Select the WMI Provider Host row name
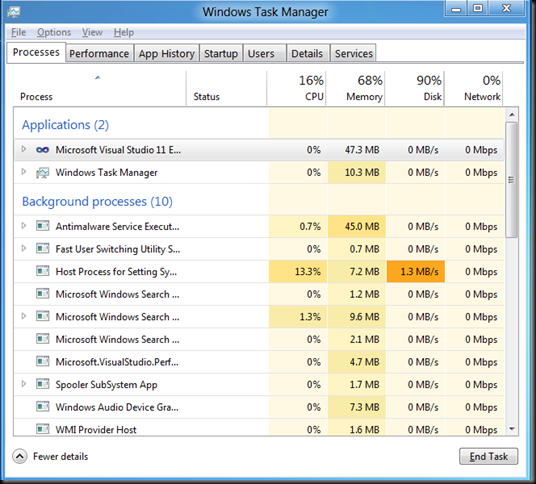 coord(96,429)
